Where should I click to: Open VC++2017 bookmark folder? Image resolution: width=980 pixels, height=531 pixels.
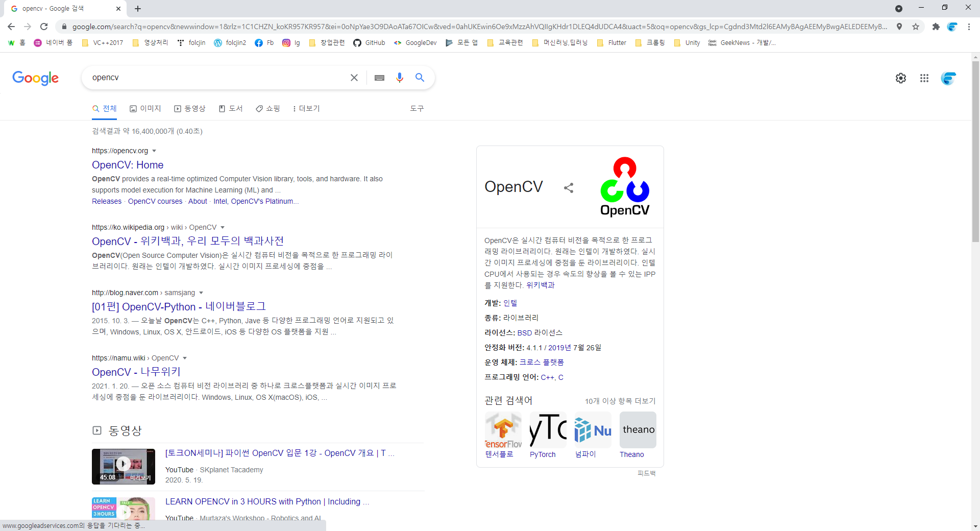click(103, 43)
